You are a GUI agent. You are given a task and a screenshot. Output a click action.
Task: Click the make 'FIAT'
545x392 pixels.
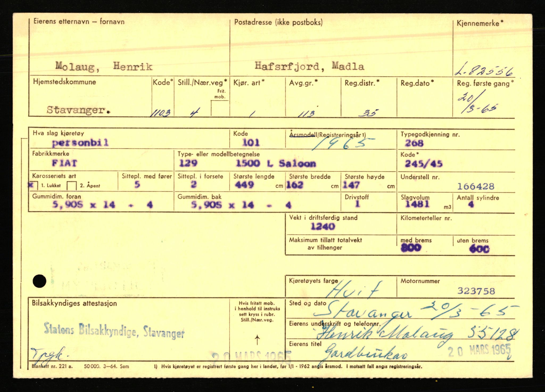click(64, 163)
